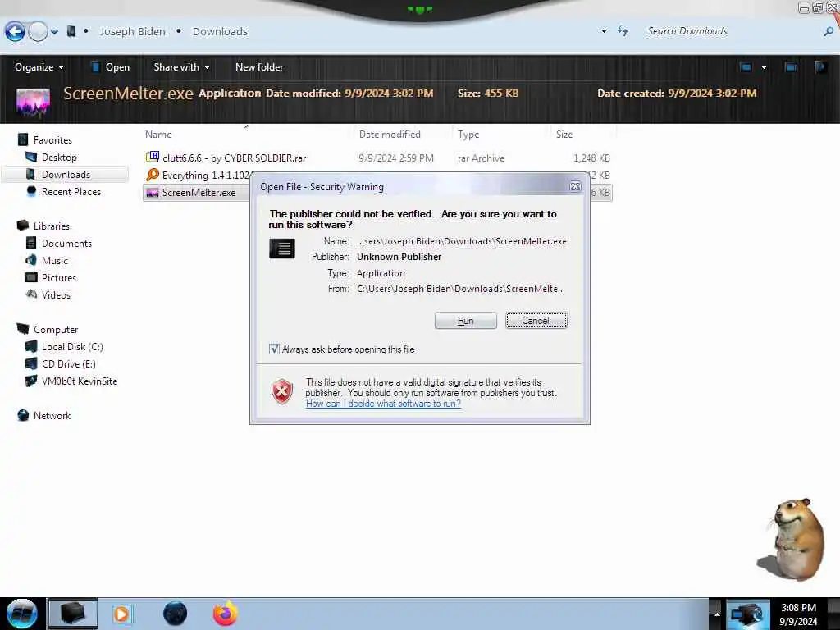Image resolution: width=840 pixels, height=630 pixels.
Task: Close the Open File Security Warning dialog
Action: click(575, 186)
